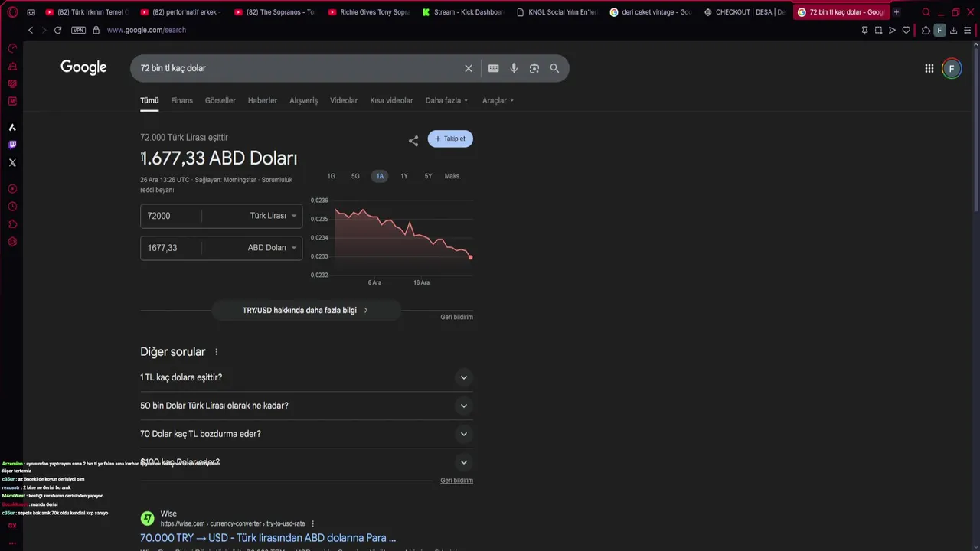Click the Takip et follow button
The width and height of the screenshot is (980, 551).
click(450, 139)
